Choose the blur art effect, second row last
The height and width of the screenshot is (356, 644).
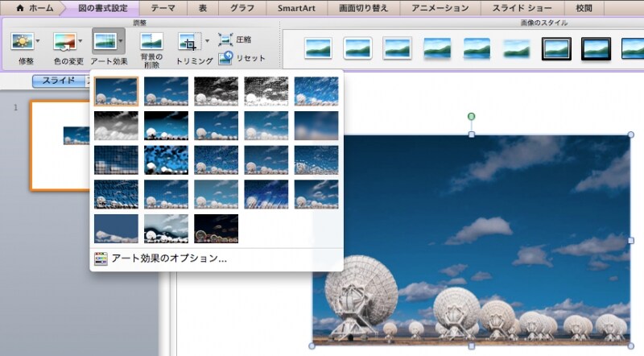click(316, 126)
